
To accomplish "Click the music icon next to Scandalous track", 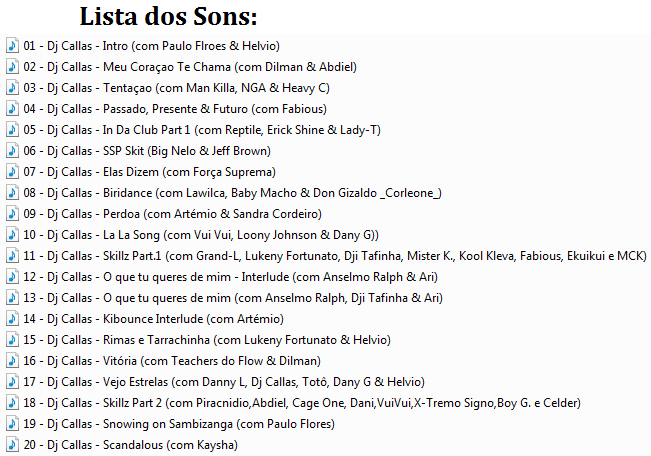I will click(x=11, y=445).
